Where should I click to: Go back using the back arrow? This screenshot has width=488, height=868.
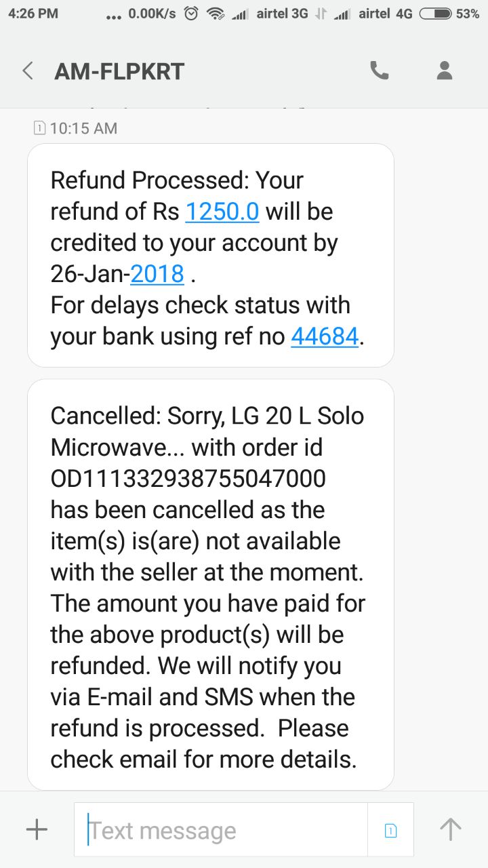tap(28, 71)
